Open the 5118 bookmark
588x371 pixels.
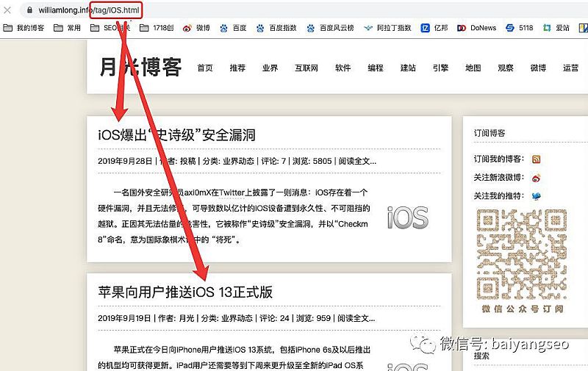[519, 28]
